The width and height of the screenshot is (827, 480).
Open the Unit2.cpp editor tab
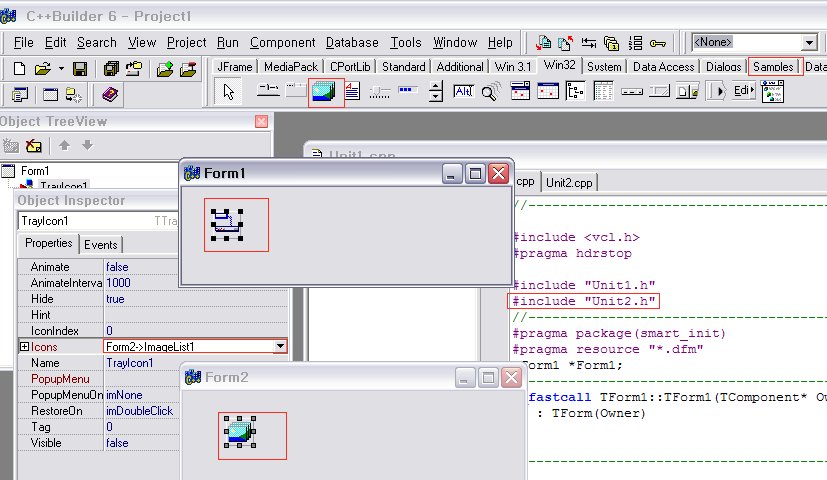[569, 182]
